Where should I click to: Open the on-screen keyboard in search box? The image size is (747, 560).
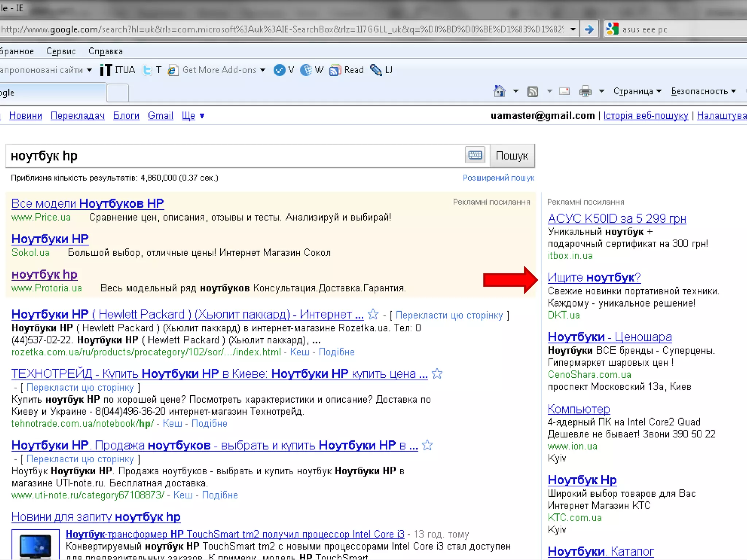[475, 156]
